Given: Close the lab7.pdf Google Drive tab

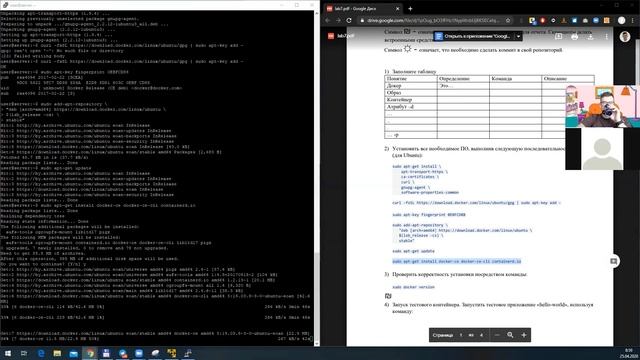Looking at the screenshot, I should (x=398, y=9).
